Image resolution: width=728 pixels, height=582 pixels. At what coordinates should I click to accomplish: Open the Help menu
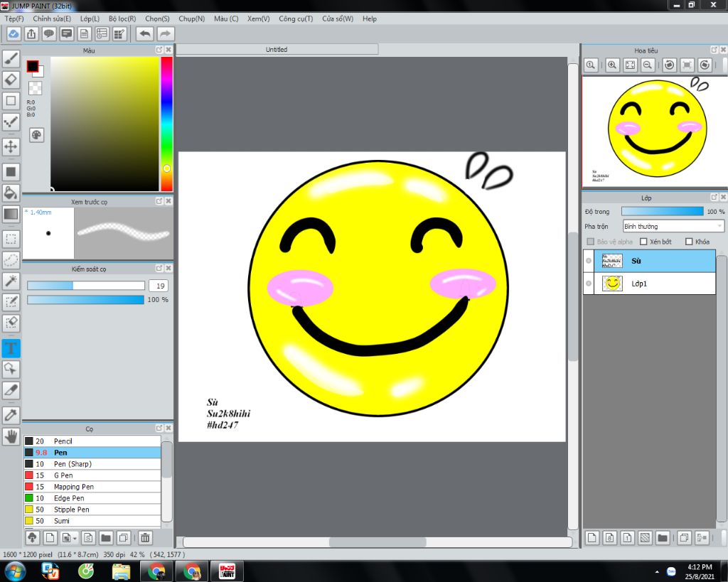click(x=370, y=18)
